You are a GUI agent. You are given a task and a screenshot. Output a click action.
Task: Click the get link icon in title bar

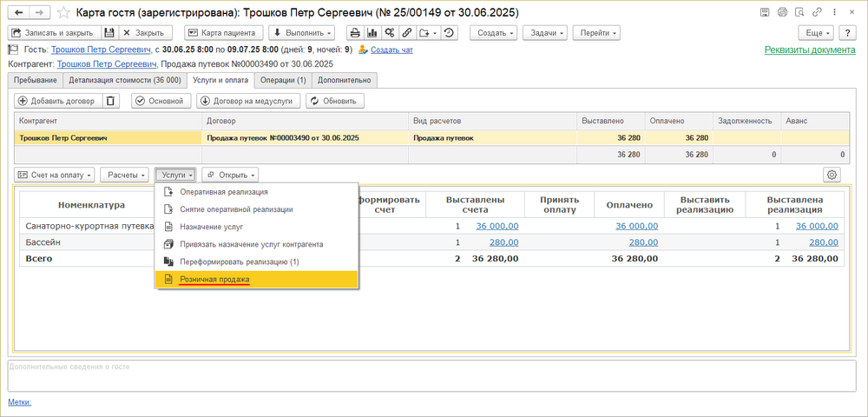(x=819, y=13)
